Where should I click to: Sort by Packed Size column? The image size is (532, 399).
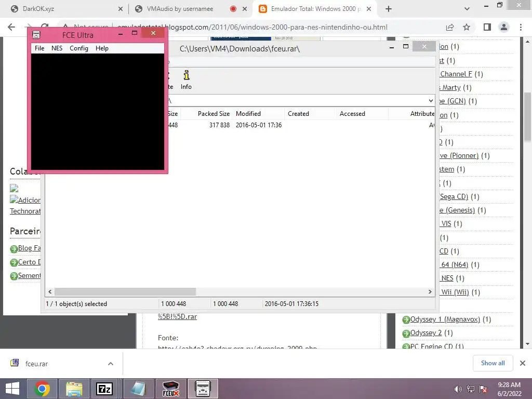[214, 114]
